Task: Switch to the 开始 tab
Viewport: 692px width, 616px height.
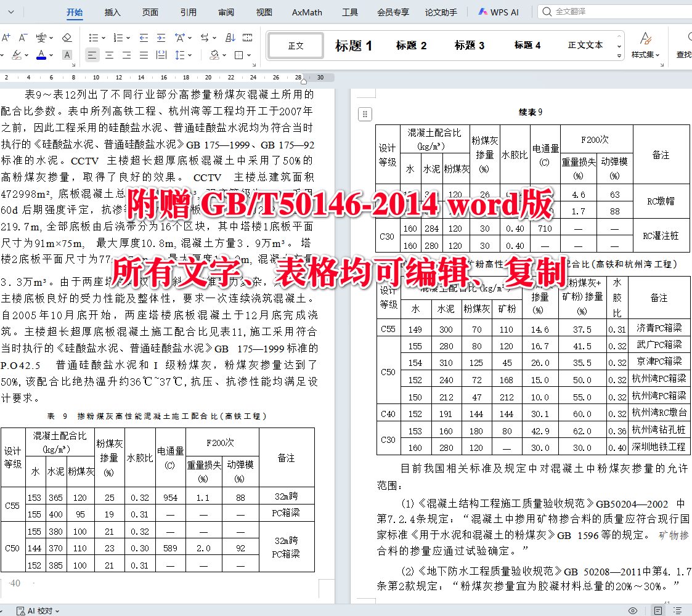Action: pos(75,12)
